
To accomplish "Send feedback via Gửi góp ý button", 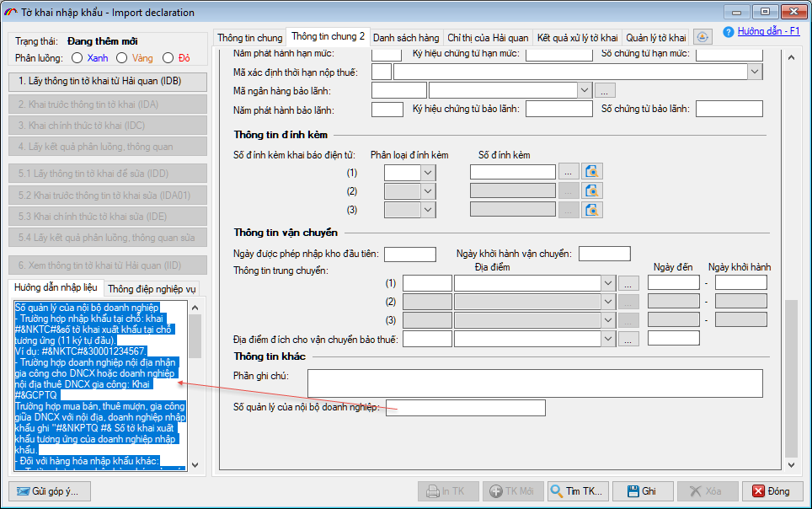I will (x=49, y=490).
